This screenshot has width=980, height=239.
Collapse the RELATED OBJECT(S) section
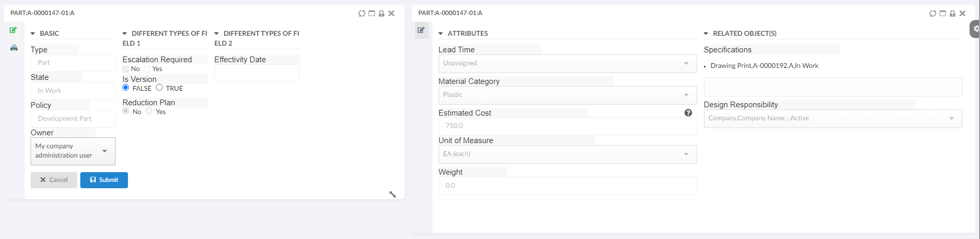(706, 34)
